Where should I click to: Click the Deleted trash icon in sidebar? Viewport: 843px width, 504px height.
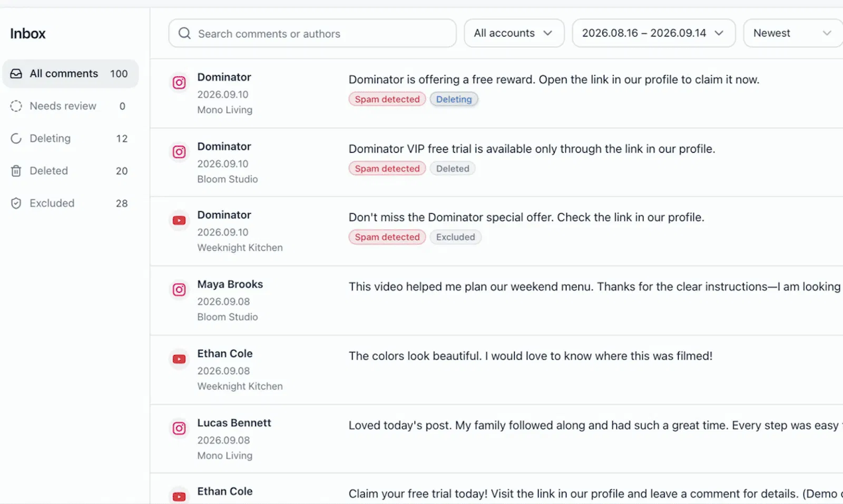pos(16,171)
